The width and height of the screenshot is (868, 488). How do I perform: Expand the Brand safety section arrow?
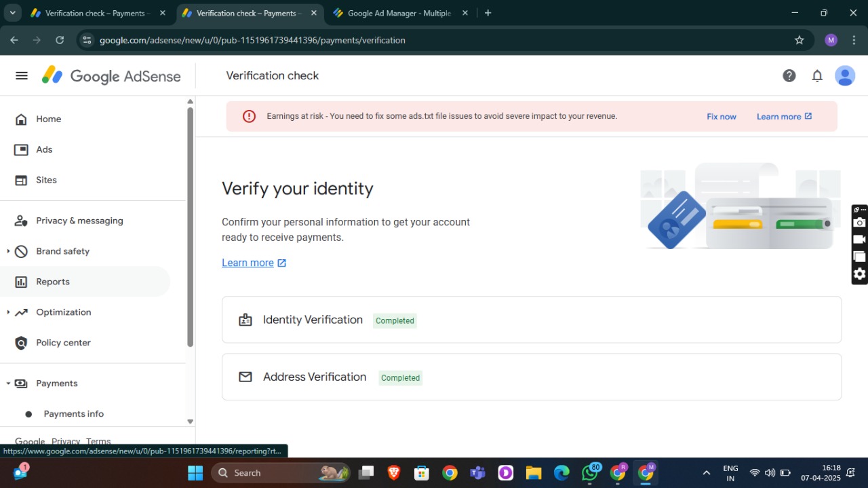pyautogui.click(x=8, y=252)
